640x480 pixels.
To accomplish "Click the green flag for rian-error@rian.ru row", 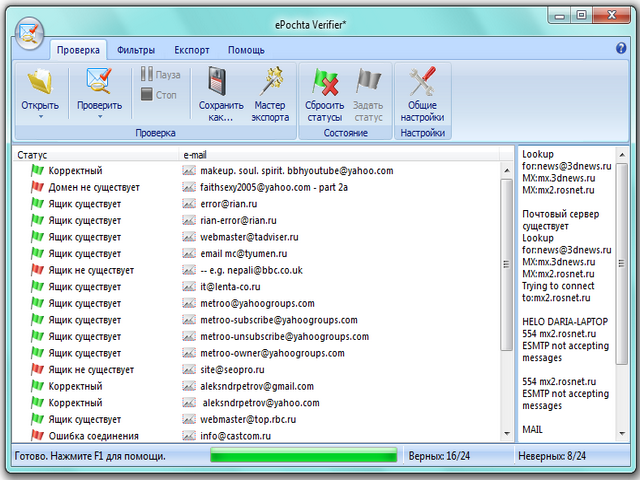I will (x=37, y=220).
